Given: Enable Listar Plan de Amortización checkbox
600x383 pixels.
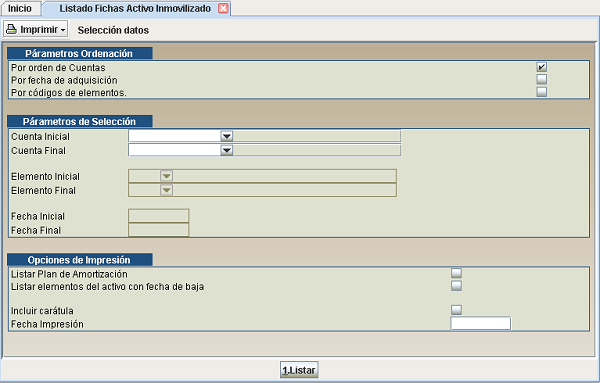Looking at the screenshot, I should (456, 273).
